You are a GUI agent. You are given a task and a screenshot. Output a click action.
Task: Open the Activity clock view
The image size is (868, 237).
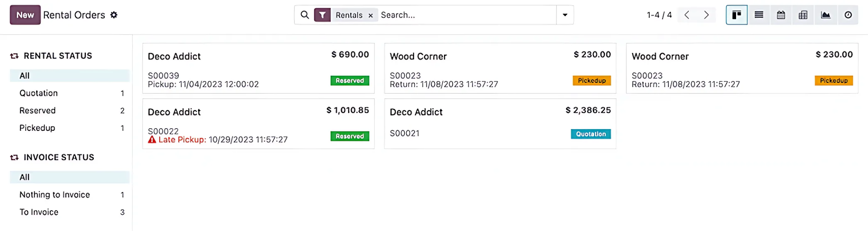coord(848,15)
